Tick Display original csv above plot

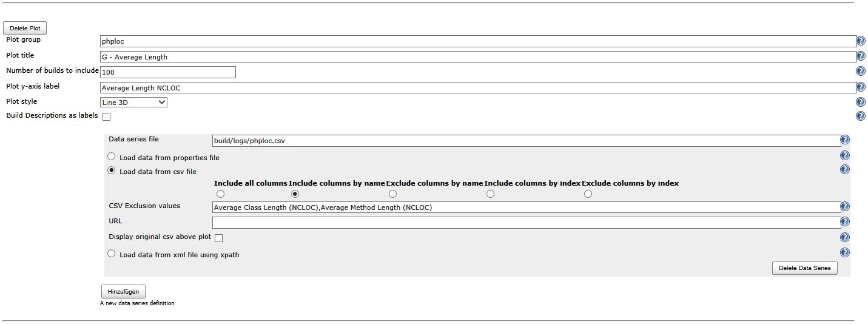point(218,238)
